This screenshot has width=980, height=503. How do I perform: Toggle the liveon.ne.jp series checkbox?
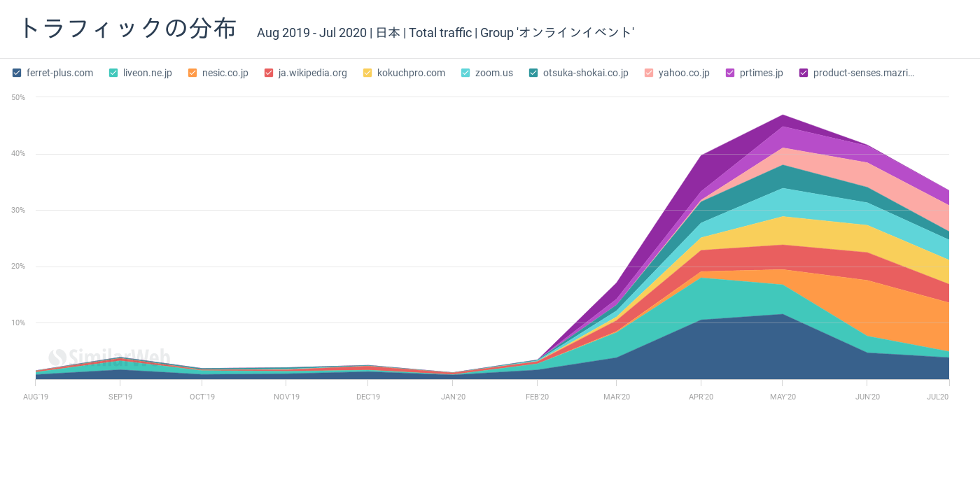click(x=113, y=73)
